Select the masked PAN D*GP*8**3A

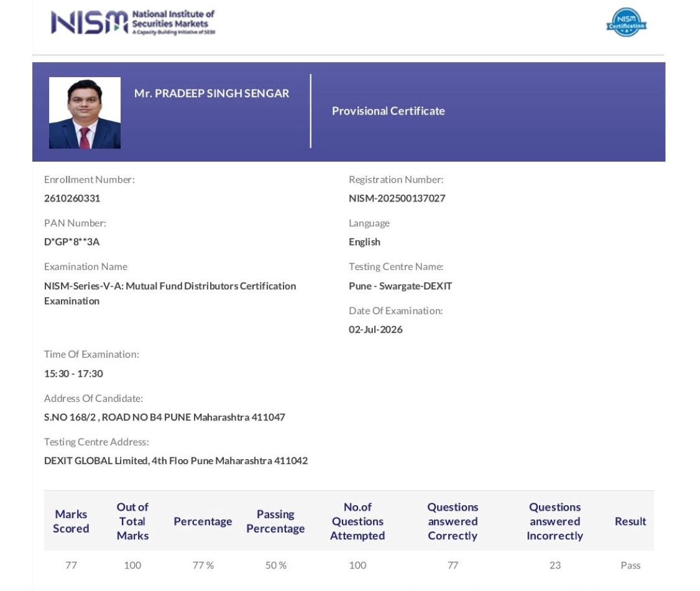[x=72, y=241]
